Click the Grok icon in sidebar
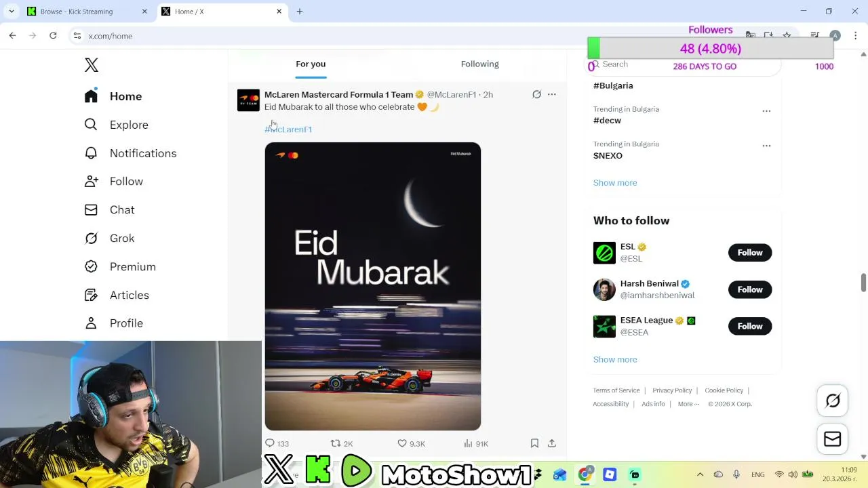This screenshot has width=868, height=488. point(91,239)
